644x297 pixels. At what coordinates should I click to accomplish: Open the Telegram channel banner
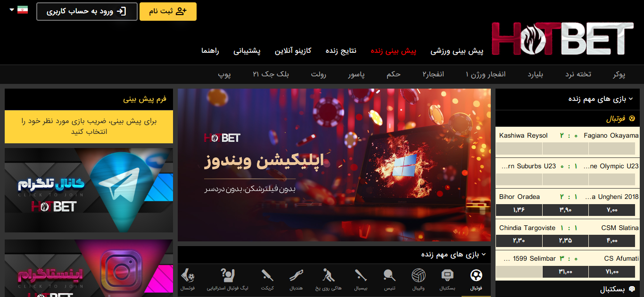coord(89,190)
